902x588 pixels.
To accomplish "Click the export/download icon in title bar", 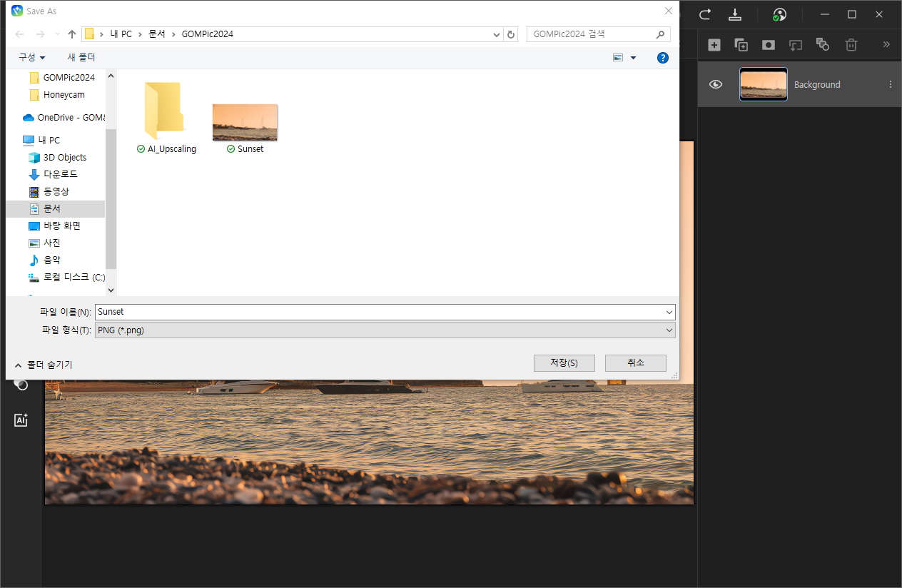I will (735, 14).
